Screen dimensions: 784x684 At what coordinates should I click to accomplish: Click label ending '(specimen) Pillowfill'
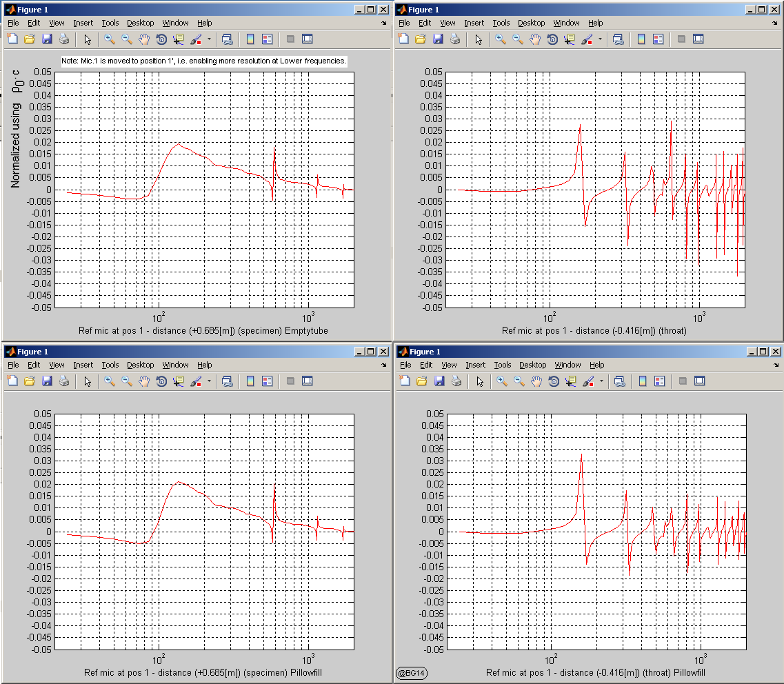click(x=203, y=672)
